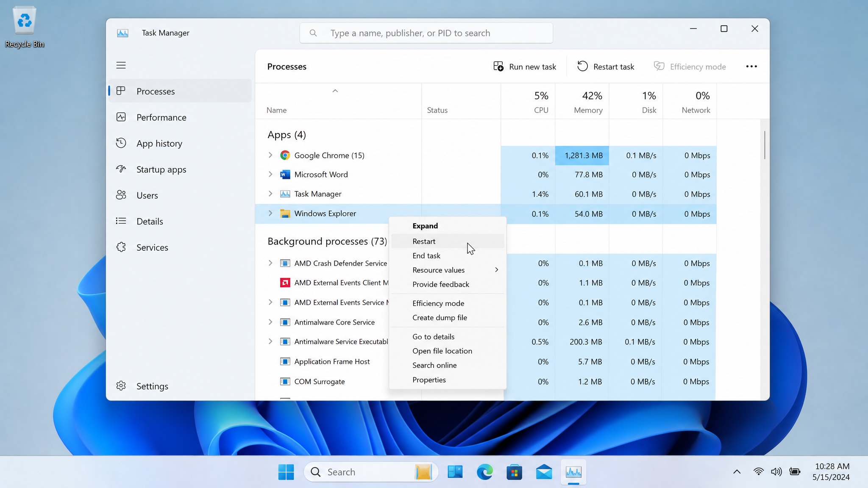Sort by the Status column header
The height and width of the screenshot is (488, 868).
click(461, 101)
